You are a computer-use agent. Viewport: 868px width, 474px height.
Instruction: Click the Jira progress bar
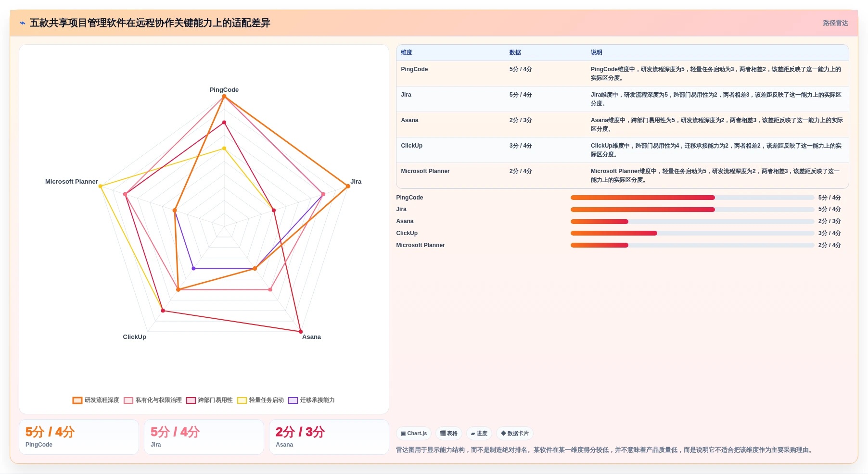[x=692, y=210]
